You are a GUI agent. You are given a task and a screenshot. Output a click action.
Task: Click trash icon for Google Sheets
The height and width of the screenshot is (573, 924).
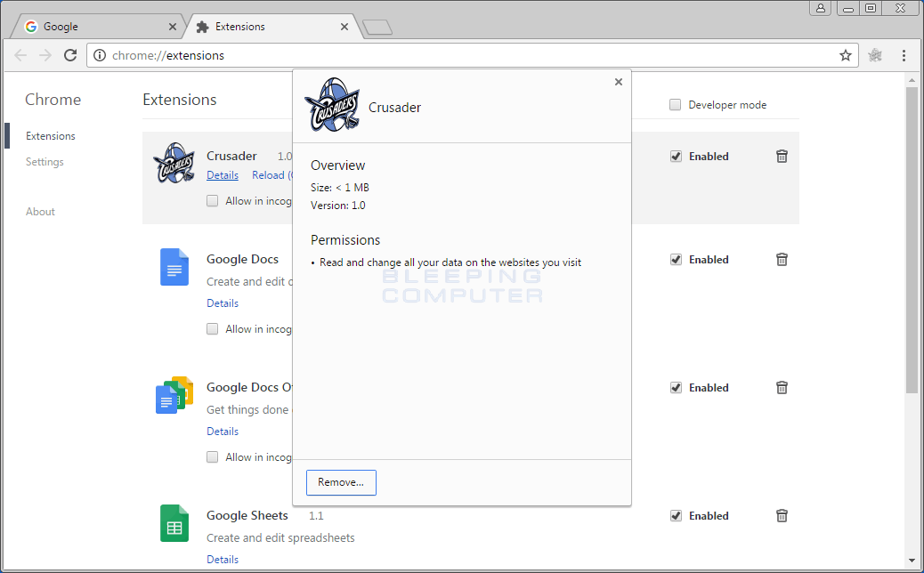pos(782,516)
